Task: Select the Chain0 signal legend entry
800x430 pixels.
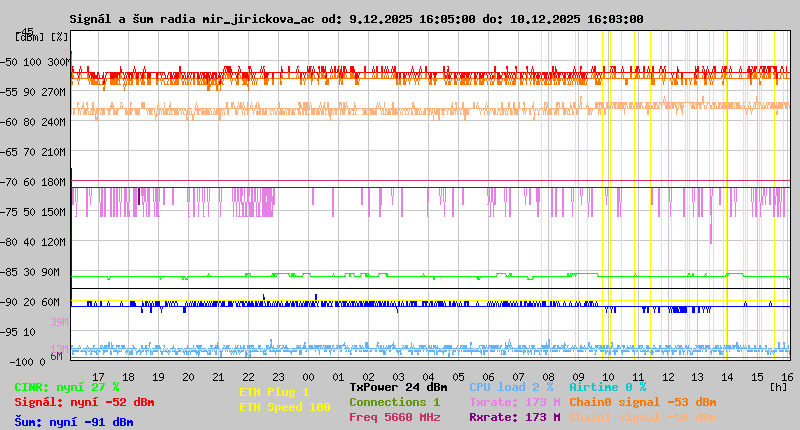Action: [x=642, y=402]
